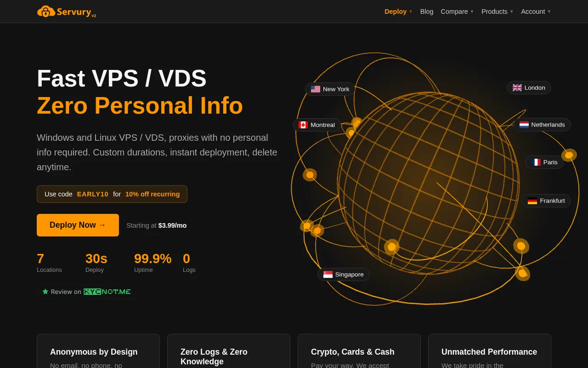Click the UK flag beside London
The height and width of the screenshot is (368, 588).
click(517, 88)
